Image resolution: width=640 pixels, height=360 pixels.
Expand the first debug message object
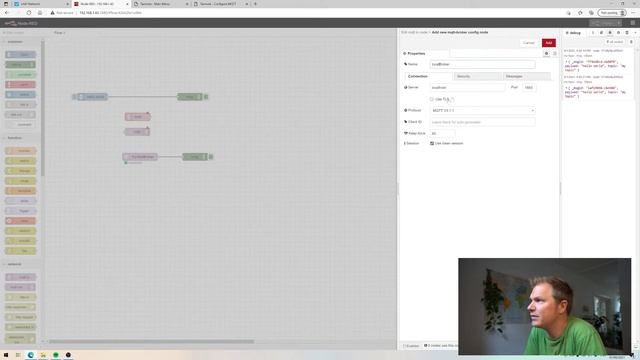click(x=566, y=62)
